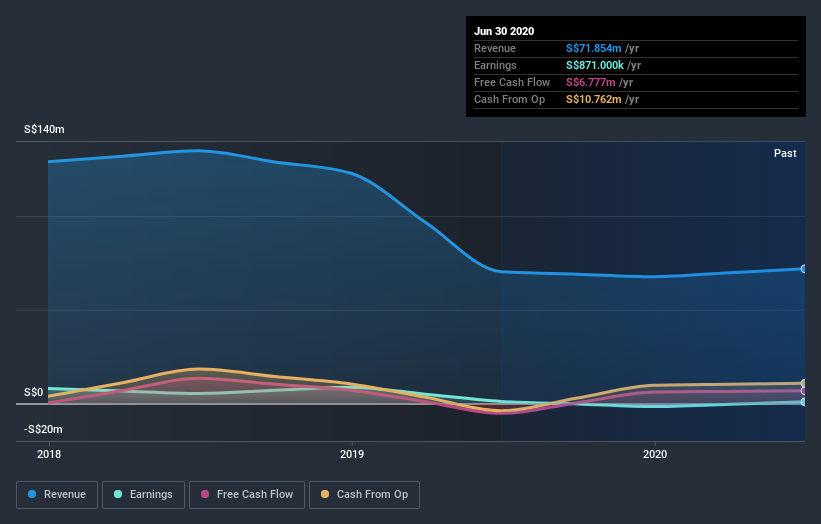
Task: Toggle the Cash From Op legend series
Action: click(364, 495)
